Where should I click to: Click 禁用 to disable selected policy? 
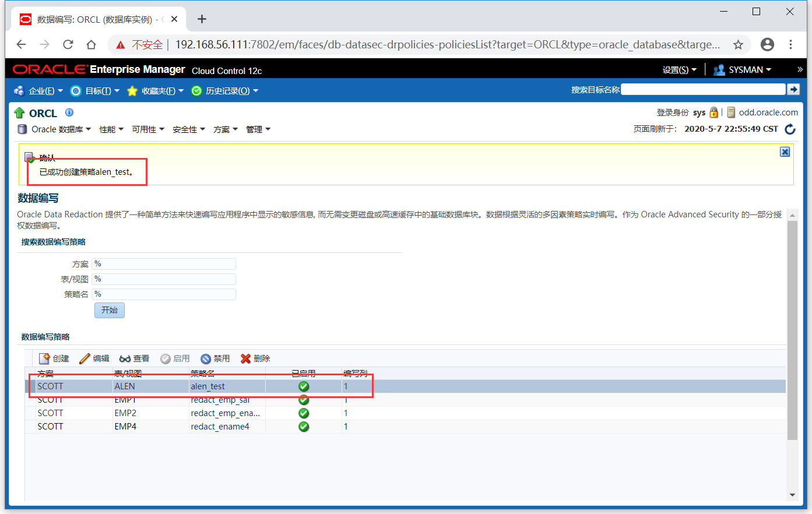tap(215, 358)
